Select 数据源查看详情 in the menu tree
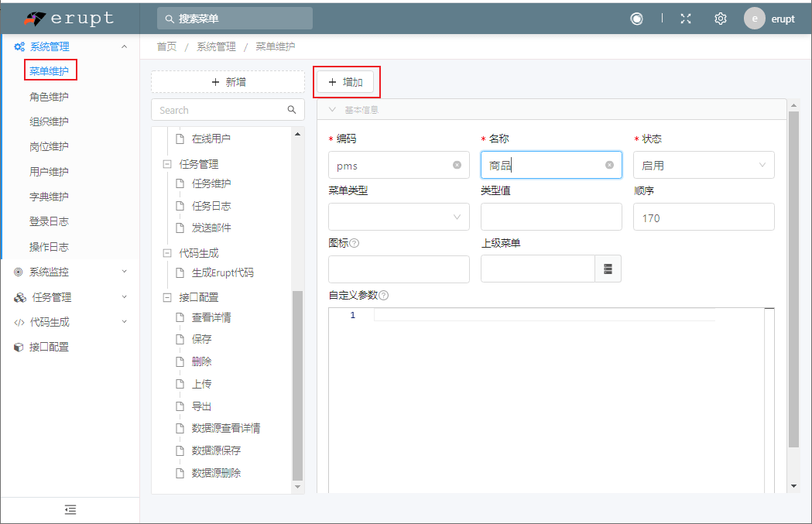 [226, 428]
